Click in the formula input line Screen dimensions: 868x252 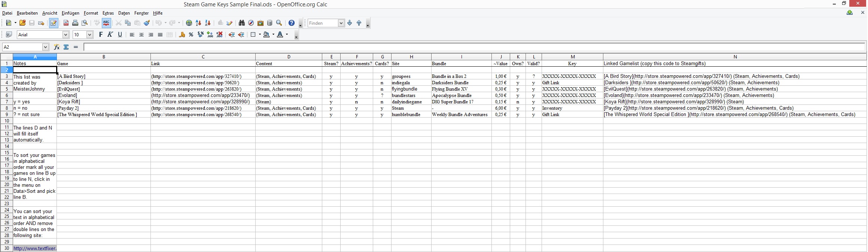[474, 47]
